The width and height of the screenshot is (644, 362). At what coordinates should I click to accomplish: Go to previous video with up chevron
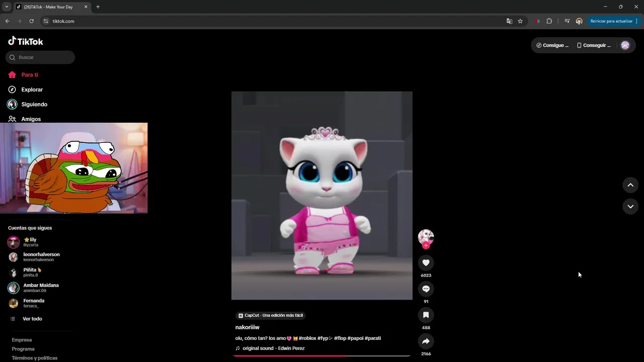pyautogui.click(x=630, y=185)
